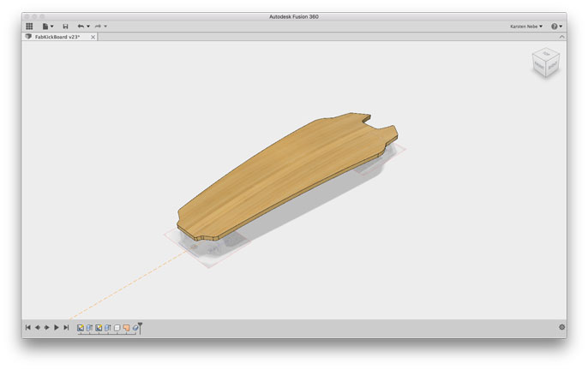This screenshot has width=588, height=369.
Task: Close the FabKickBoard v23 tab
Action: [x=93, y=37]
